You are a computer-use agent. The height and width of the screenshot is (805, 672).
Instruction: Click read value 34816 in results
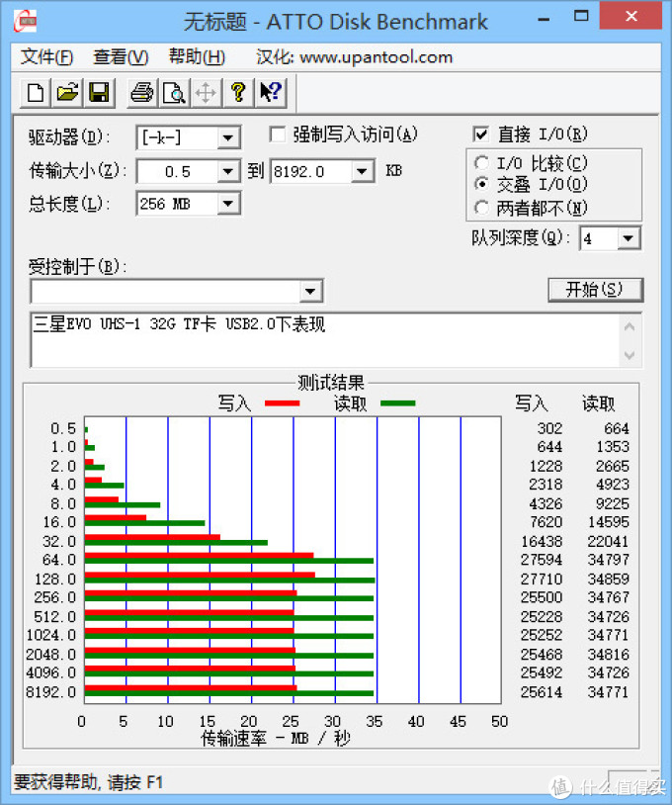coord(609,655)
